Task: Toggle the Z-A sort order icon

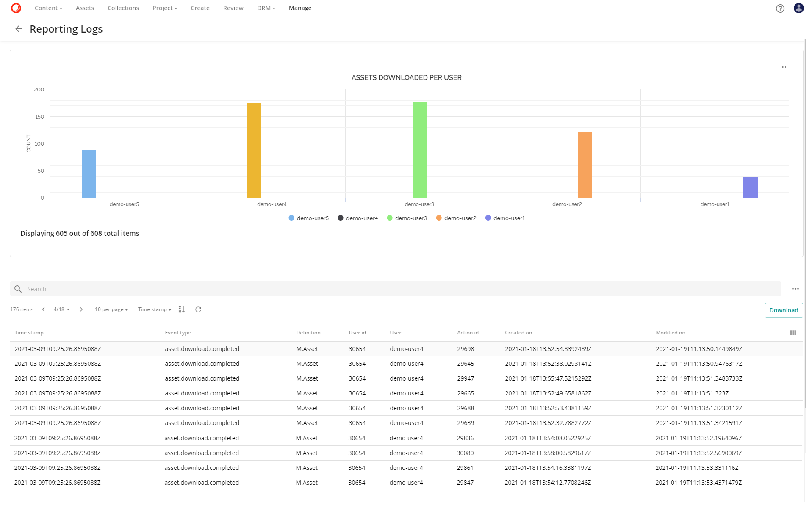Action: point(181,309)
